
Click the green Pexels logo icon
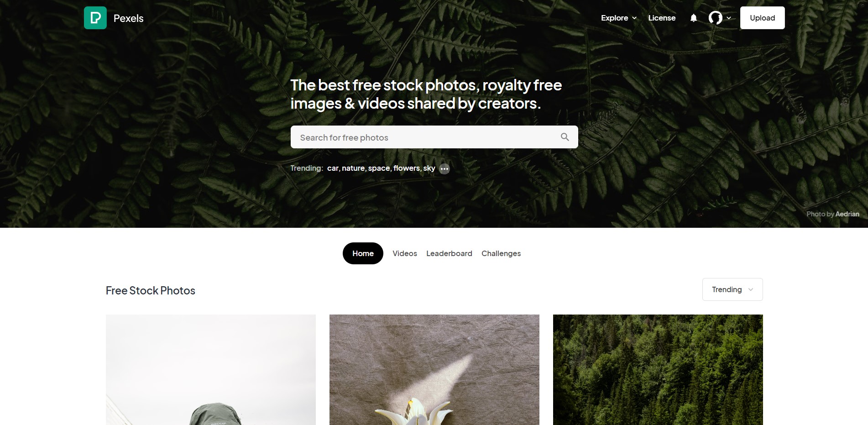click(95, 18)
